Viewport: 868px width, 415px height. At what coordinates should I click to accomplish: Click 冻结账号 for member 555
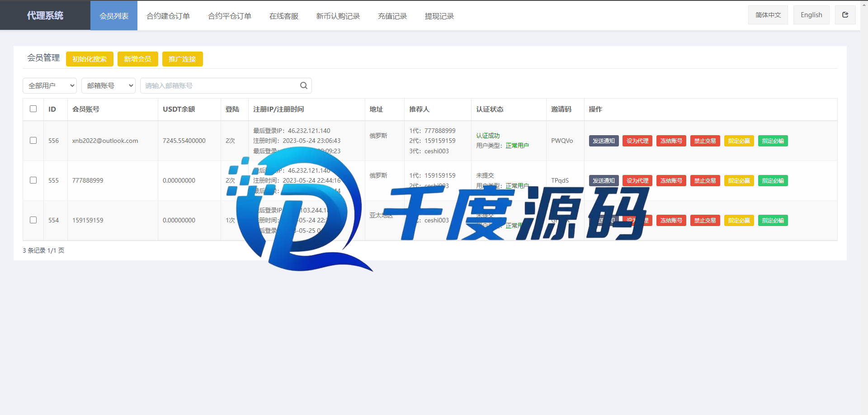pos(671,180)
